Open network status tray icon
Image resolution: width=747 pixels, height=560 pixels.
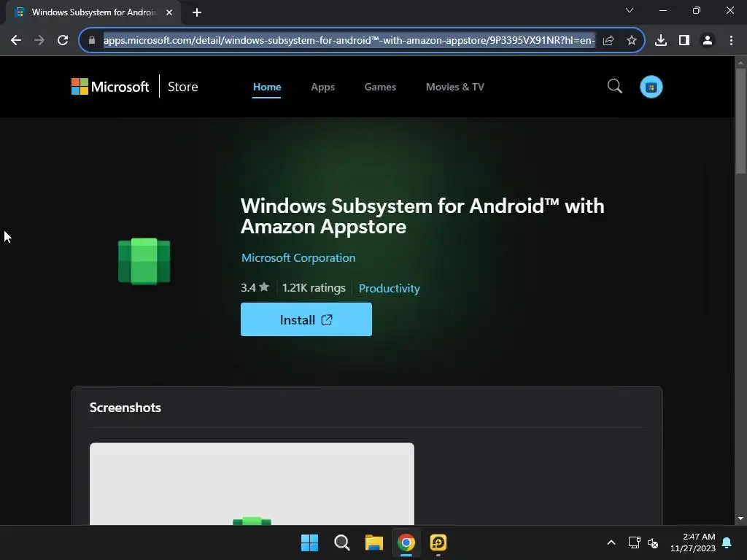634,542
